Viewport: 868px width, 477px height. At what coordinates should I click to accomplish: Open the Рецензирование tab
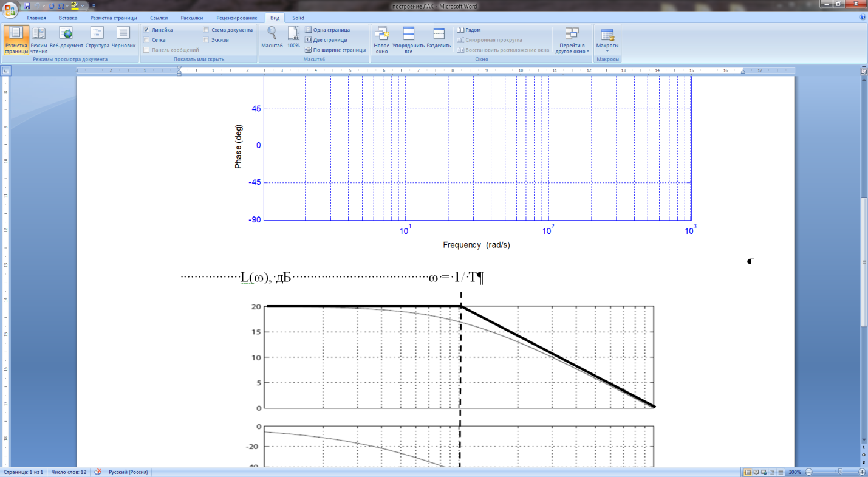coord(237,18)
